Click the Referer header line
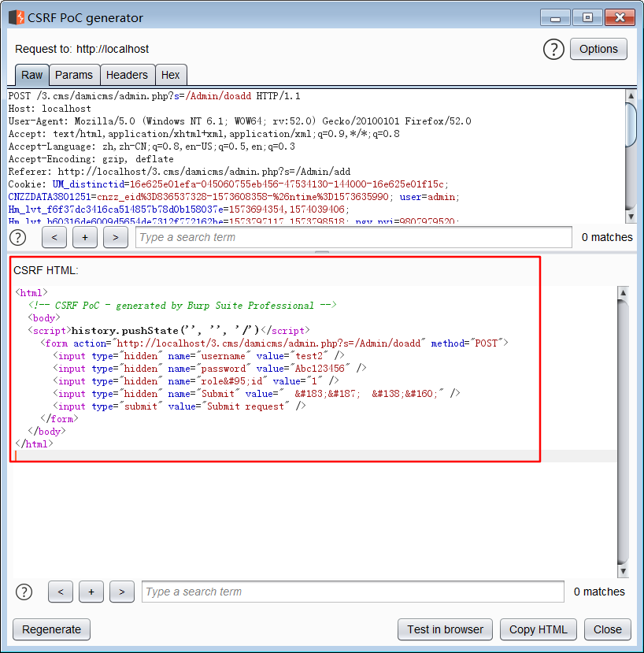Image resolution: width=644 pixels, height=653 pixels. (x=180, y=172)
